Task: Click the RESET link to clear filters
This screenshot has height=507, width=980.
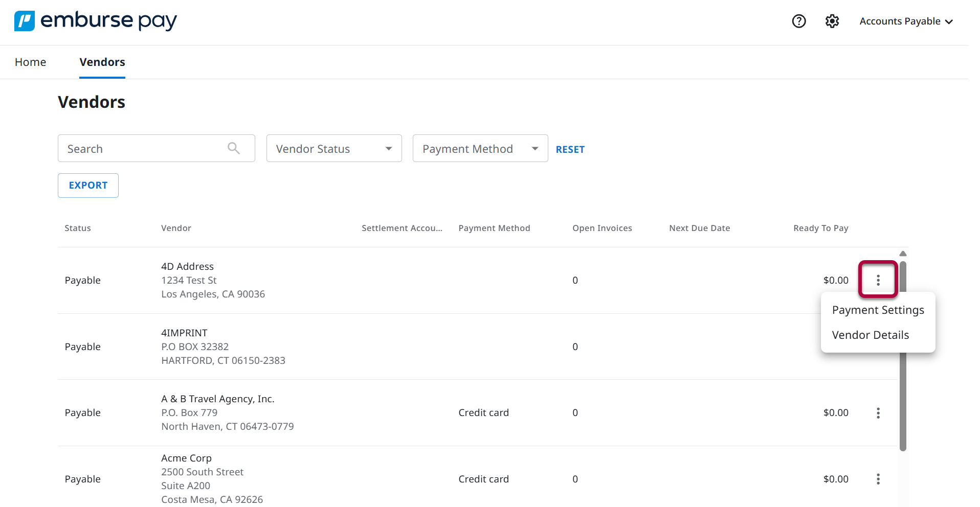Action: click(x=570, y=149)
